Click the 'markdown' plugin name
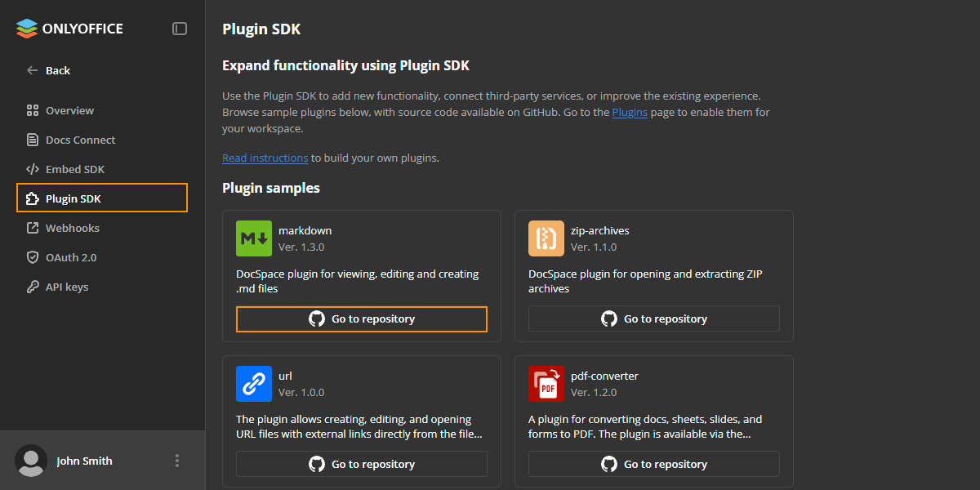The height and width of the screenshot is (490, 980). 305,230
